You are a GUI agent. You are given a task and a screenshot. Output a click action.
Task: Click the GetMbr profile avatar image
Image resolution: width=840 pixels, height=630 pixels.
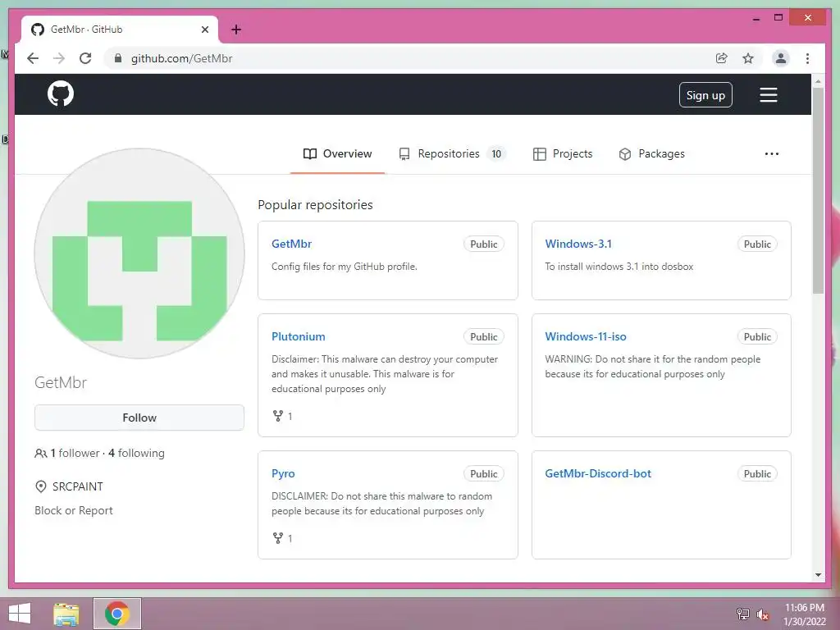point(139,253)
